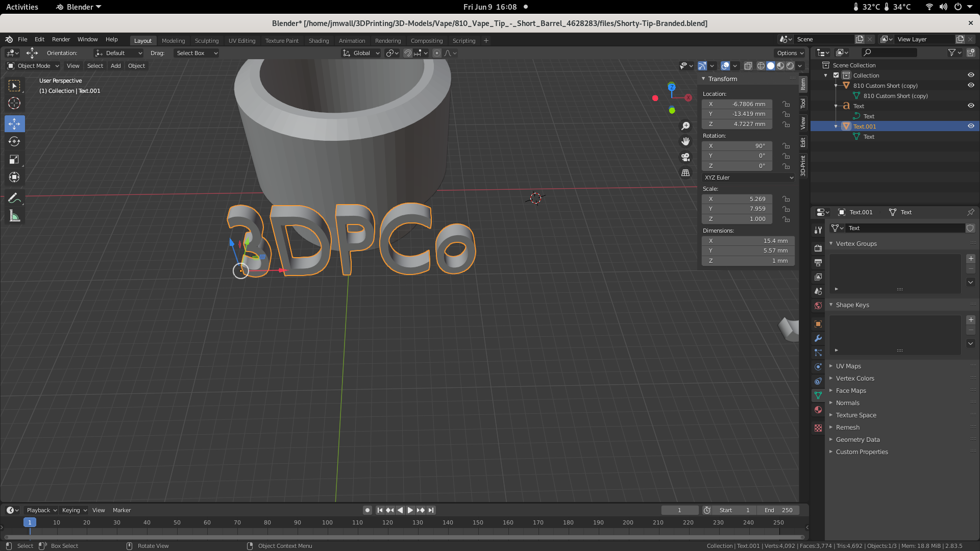The width and height of the screenshot is (980, 551).
Task: Click the Location X value field
Action: point(737,104)
